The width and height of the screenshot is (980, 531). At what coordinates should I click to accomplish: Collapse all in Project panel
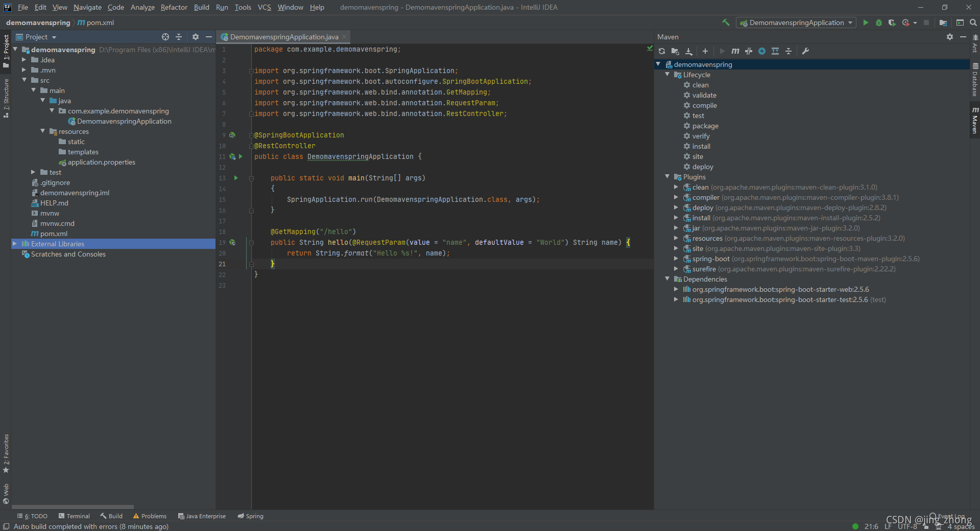tap(179, 37)
